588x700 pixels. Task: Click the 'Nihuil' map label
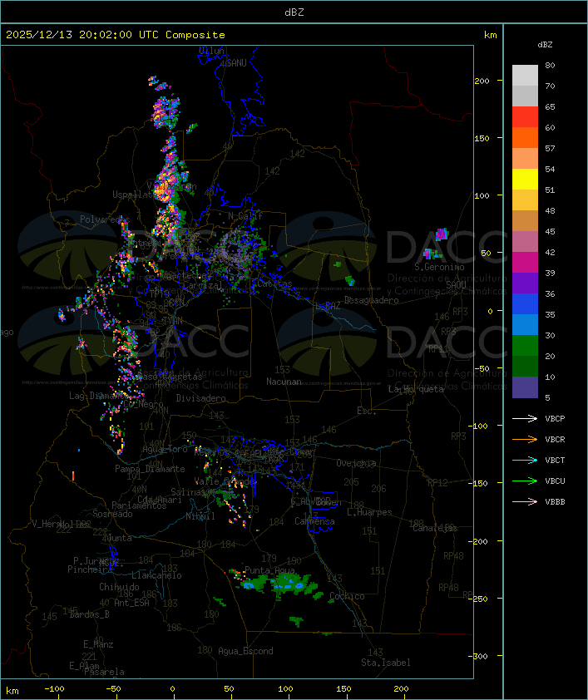pyautogui.click(x=200, y=516)
